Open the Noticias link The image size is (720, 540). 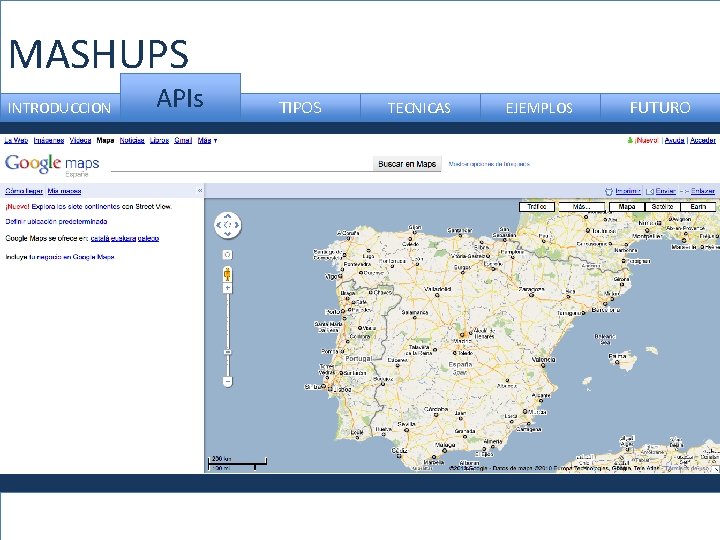[132, 141]
